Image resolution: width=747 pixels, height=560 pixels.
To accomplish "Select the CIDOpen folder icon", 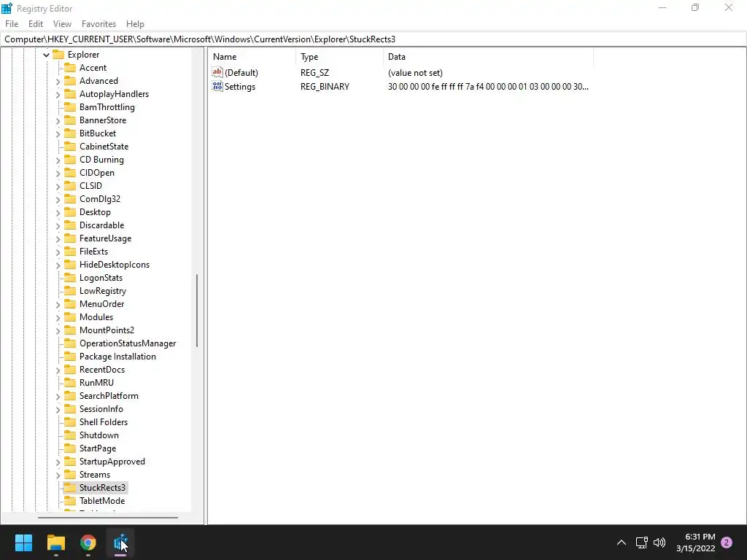I will coord(70,172).
